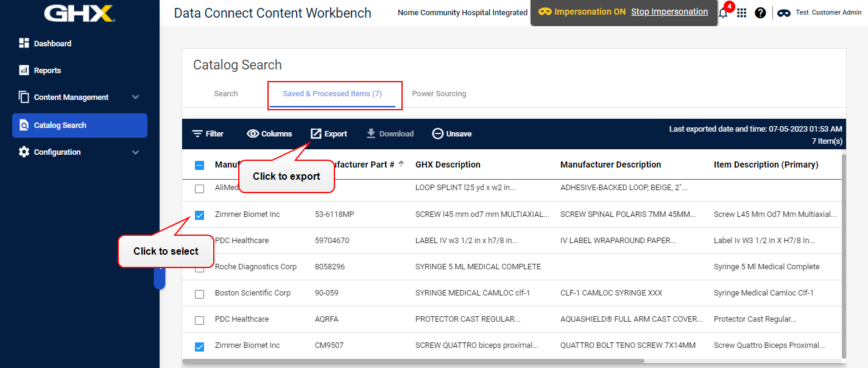Click the CM9507 part number cell
The width and height of the screenshot is (868, 368).
329,345
